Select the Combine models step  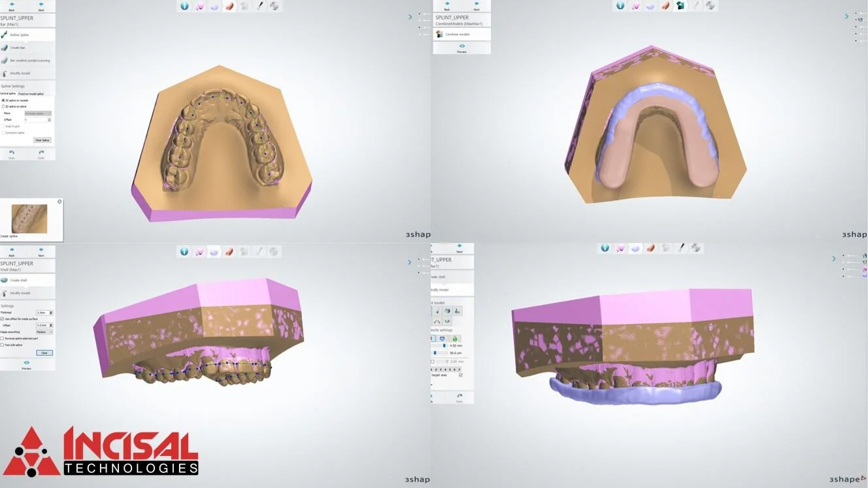click(x=461, y=34)
